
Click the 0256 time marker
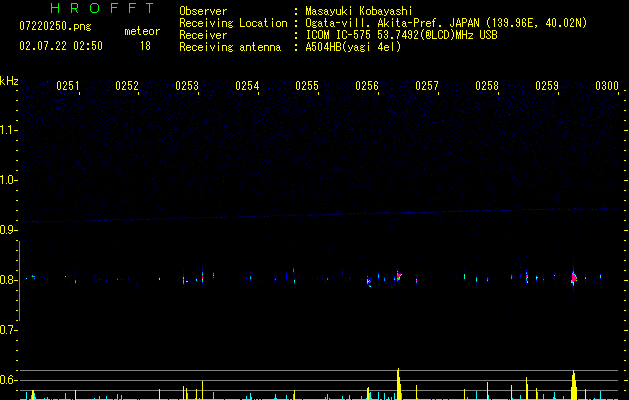pos(367,86)
